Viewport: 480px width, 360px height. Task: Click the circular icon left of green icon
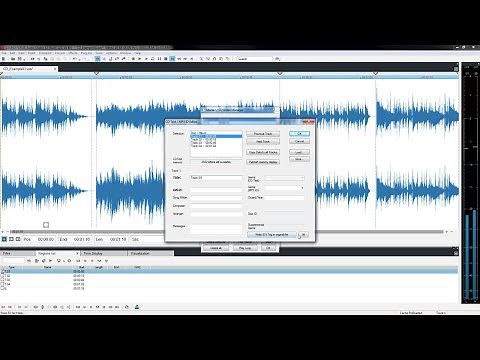pos(127,307)
